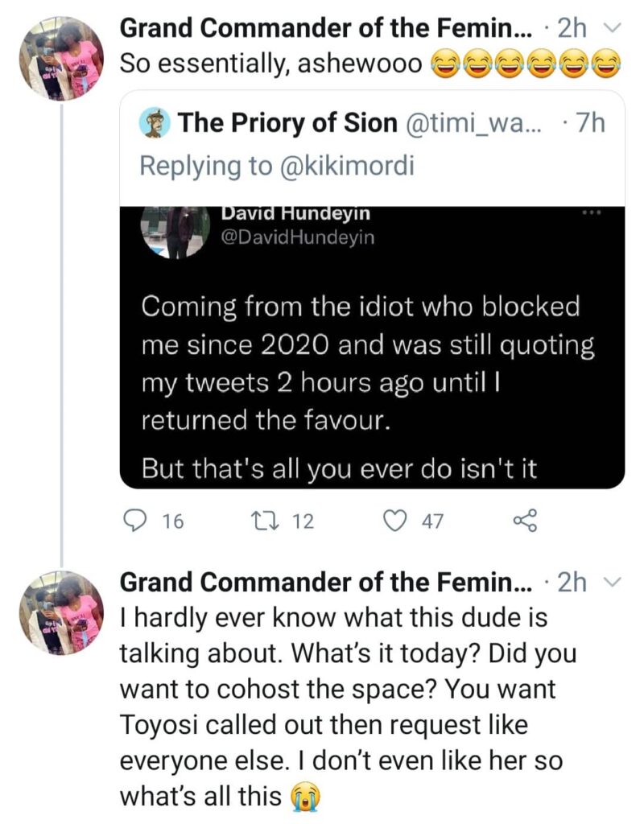Viewport: 644px width, 824px height.
Task: Tap the share icon on first tweet
Action: [x=525, y=521]
